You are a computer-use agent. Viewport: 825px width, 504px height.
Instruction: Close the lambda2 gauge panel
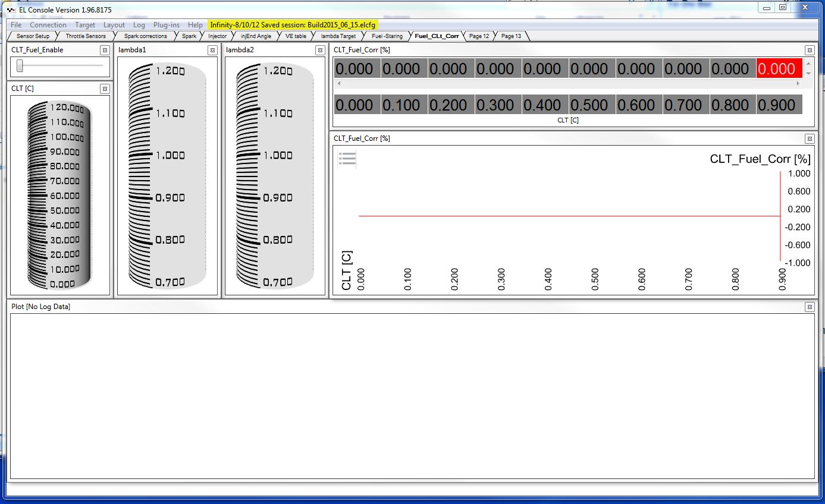[x=320, y=50]
